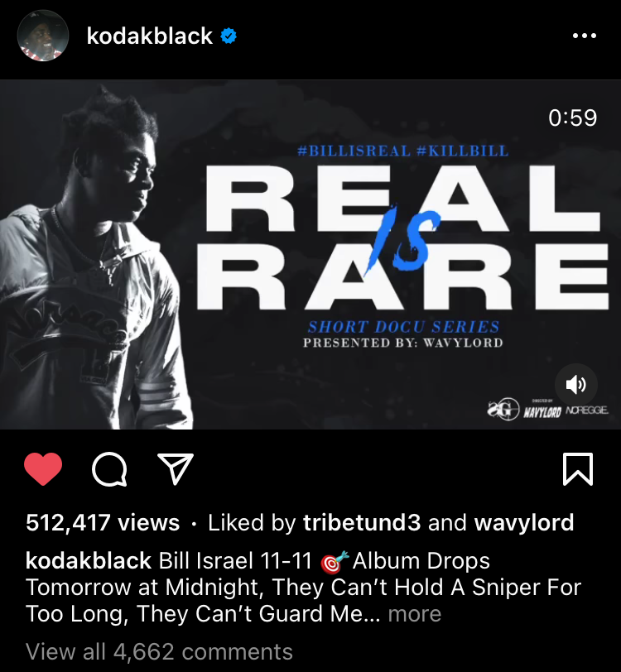Viewport: 621px width, 672px height.
Task: Share post using paper plane icon
Action: click(176, 469)
